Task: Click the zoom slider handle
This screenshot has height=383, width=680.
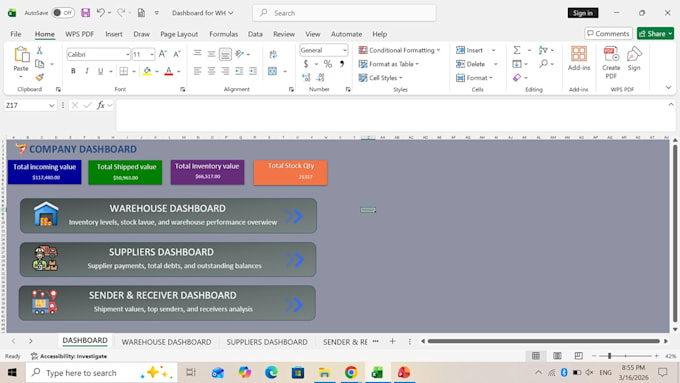Action: [609, 356]
